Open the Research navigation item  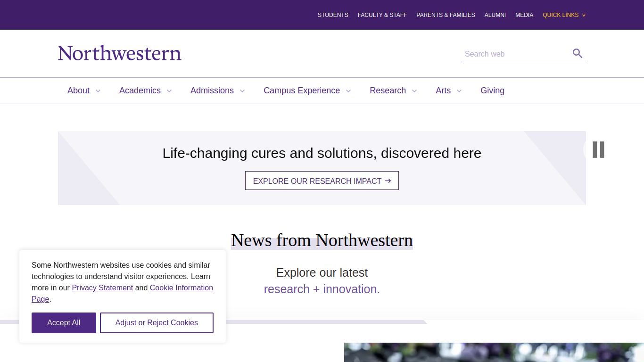tap(388, 90)
